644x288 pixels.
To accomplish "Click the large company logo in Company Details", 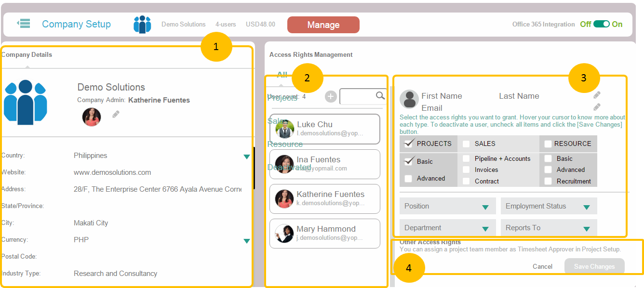I will (25, 103).
